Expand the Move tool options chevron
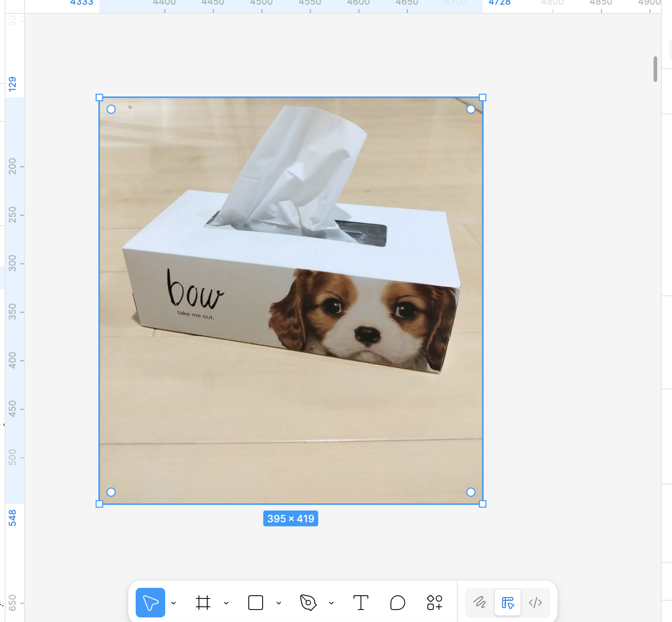 [x=174, y=603]
